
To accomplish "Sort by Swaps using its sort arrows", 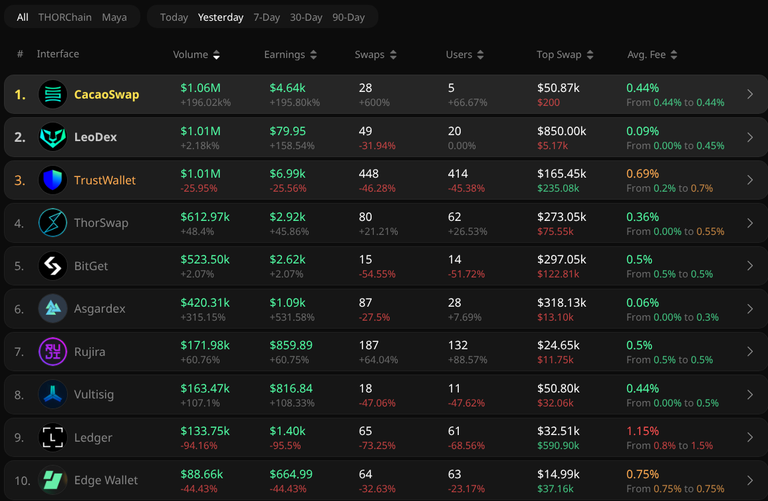I will coord(393,55).
